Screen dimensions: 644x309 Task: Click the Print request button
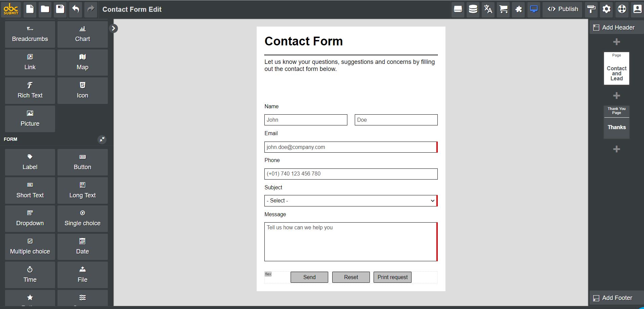(x=392, y=277)
